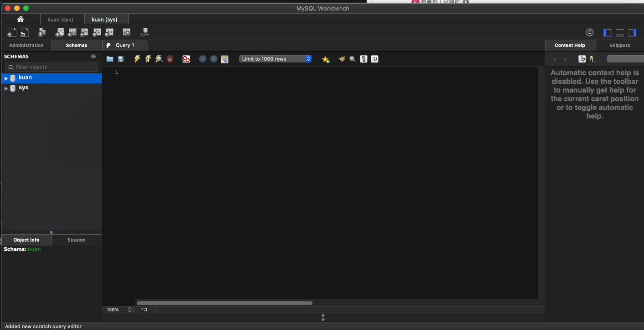
Task: Toggle the left sidebar panel
Action: click(x=608, y=32)
